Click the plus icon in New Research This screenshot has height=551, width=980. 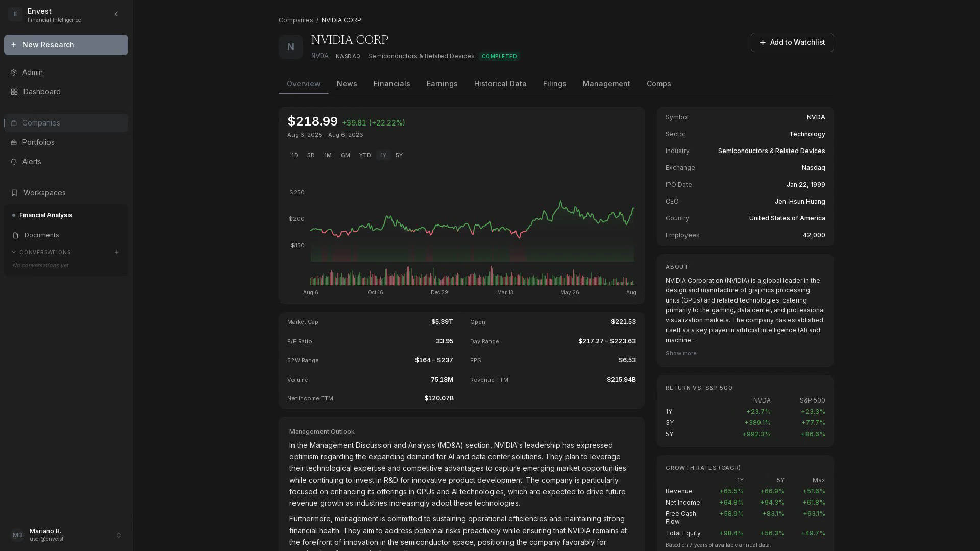[x=14, y=45]
